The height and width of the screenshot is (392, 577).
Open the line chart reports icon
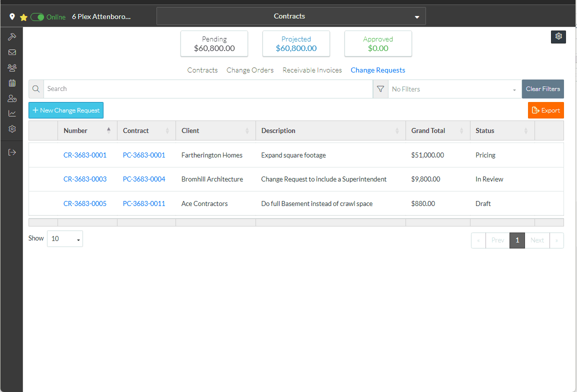(x=12, y=113)
